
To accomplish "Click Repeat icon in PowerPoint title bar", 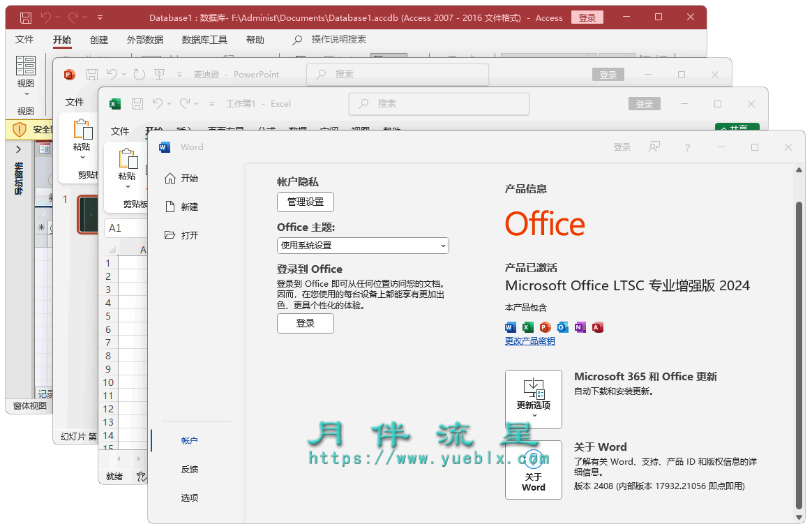I will [140, 75].
